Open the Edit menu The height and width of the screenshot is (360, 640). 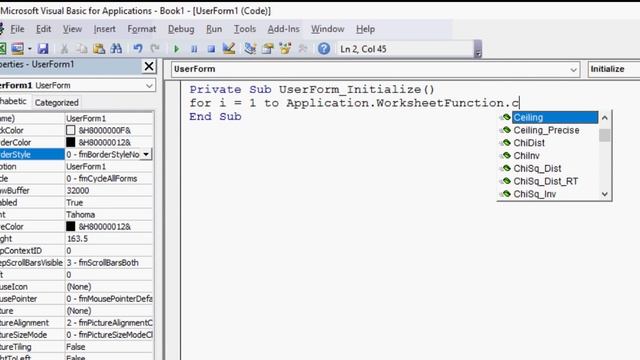tap(43, 29)
